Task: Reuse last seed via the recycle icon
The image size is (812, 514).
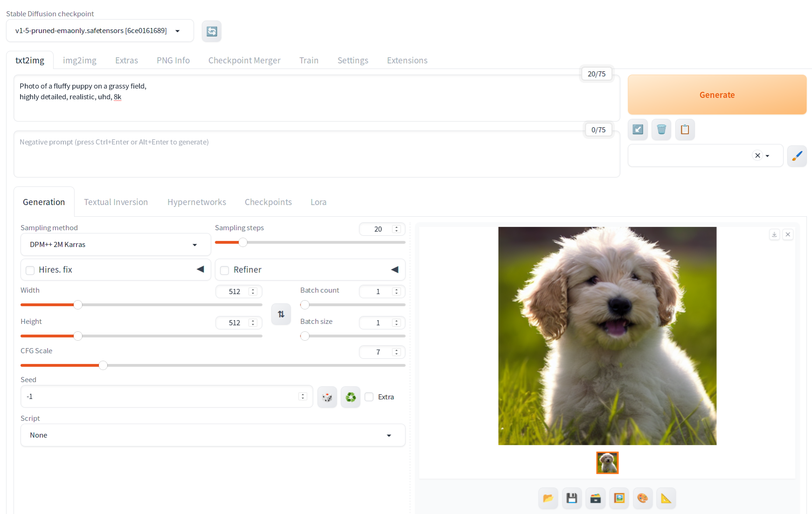Action: click(x=350, y=397)
